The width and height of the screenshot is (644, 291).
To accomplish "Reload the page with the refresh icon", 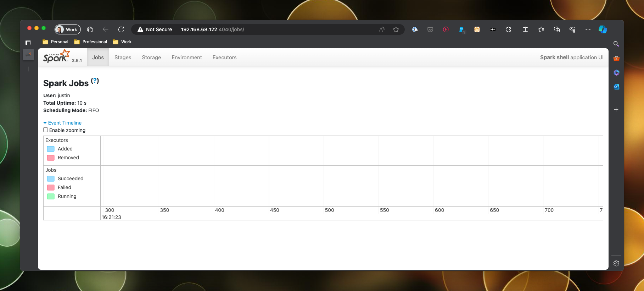I will click(121, 29).
